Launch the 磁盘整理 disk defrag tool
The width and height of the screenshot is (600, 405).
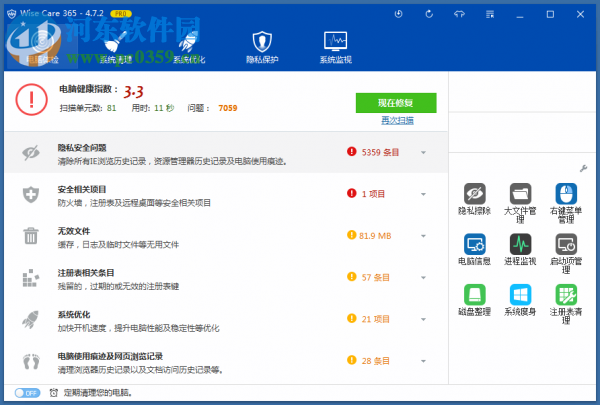tap(474, 300)
